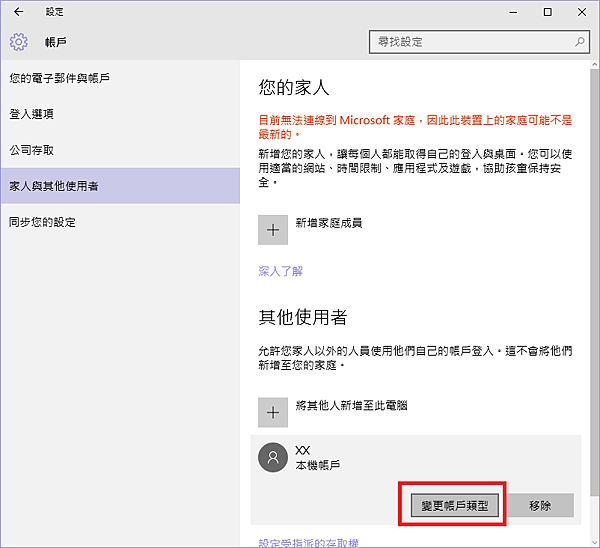This screenshot has width=600, height=548.
Task: Click the search magnifier icon
Action: click(x=579, y=42)
